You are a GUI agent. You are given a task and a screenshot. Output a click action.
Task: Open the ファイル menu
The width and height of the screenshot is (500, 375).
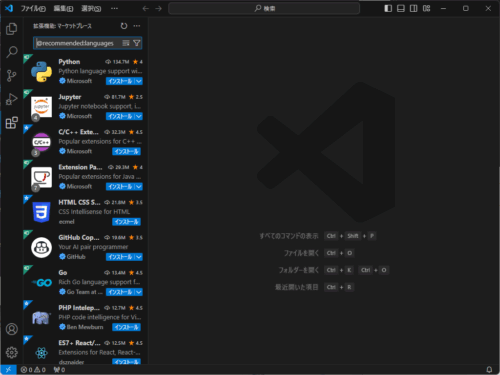tap(33, 8)
